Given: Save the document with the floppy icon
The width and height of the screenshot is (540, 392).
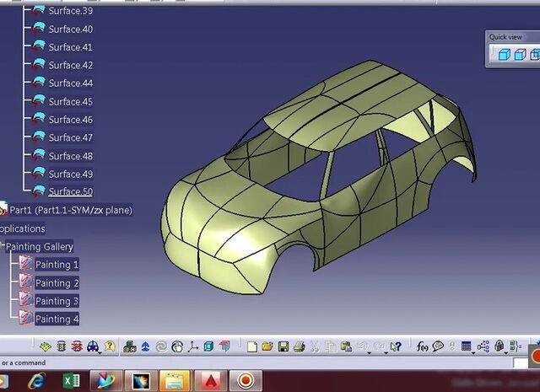Looking at the screenshot, I should pyautogui.click(x=283, y=346).
